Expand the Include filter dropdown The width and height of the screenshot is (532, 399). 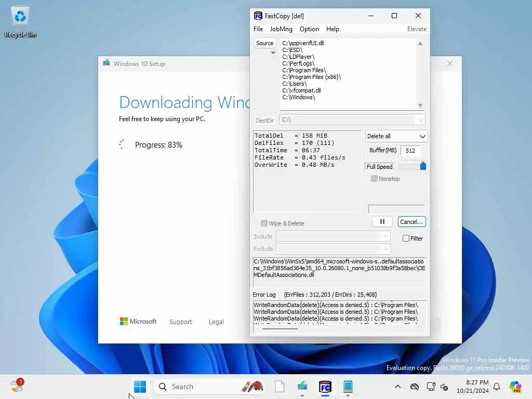(x=386, y=236)
